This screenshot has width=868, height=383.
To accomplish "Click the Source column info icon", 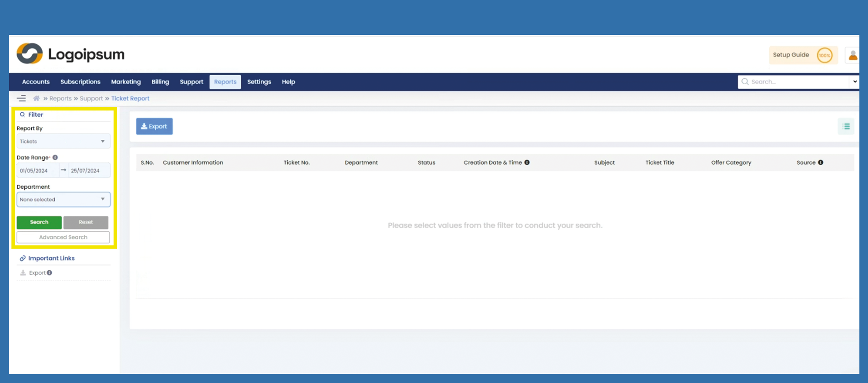I will tap(820, 163).
